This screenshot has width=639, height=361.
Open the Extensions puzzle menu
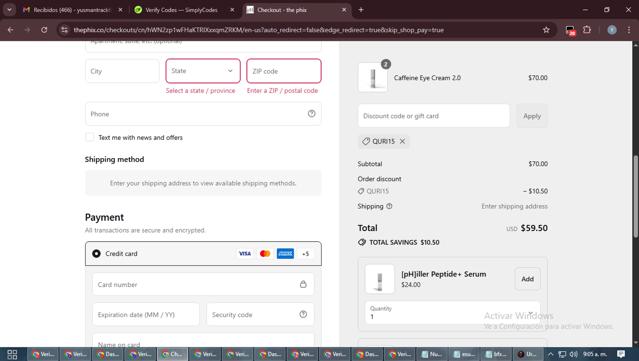coord(587,30)
